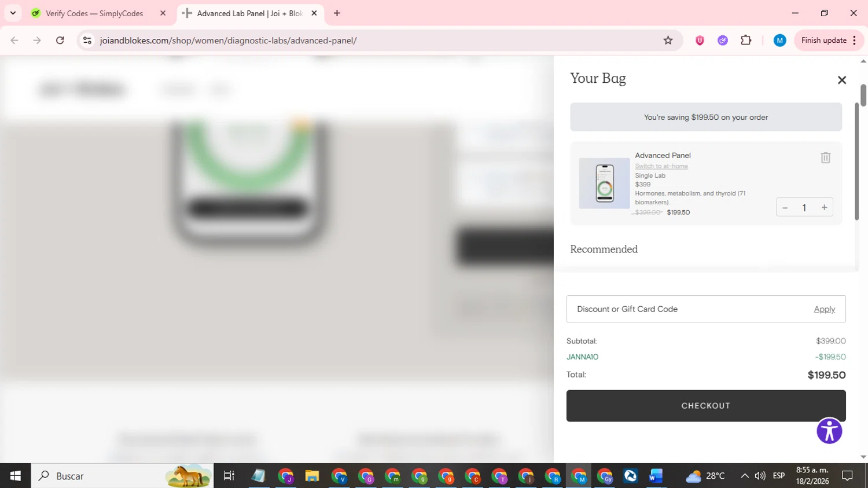Click the Finish update button
The height and width of the screenshot is (488, 868).
823,41
